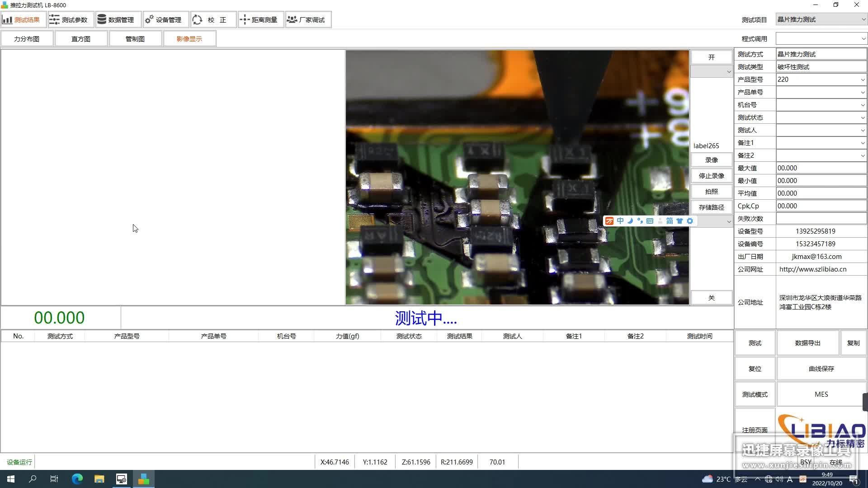The image size is (868, 488).
Task: Take a snapshot with the 拍照 button
Action: coord(712,192)
